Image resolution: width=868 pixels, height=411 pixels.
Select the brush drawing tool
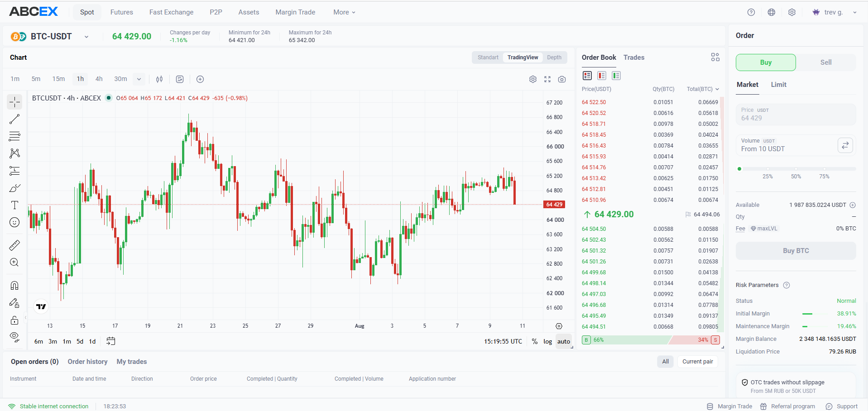[14, 188]
